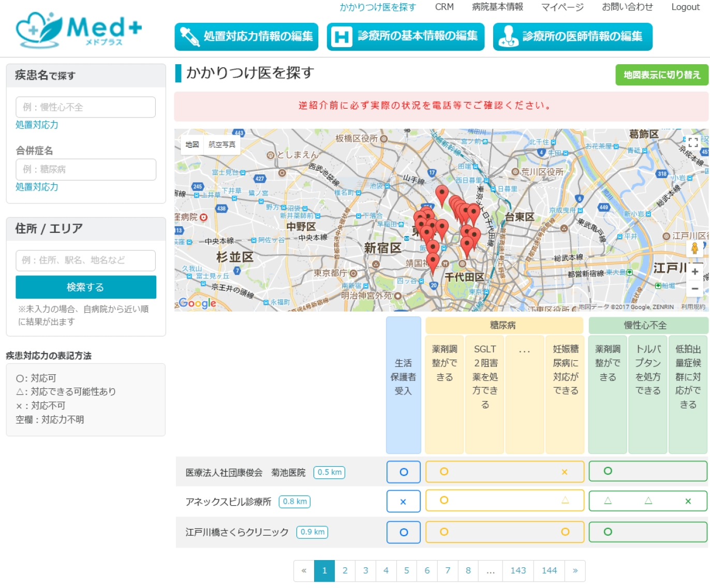Open お問い合わせ nav item

coord(627,7)
